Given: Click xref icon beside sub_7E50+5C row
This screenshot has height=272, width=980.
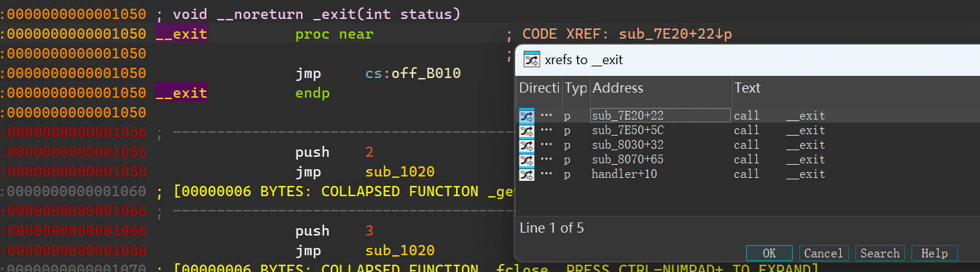Looking at the screenshot, I should tap(526, 130).
